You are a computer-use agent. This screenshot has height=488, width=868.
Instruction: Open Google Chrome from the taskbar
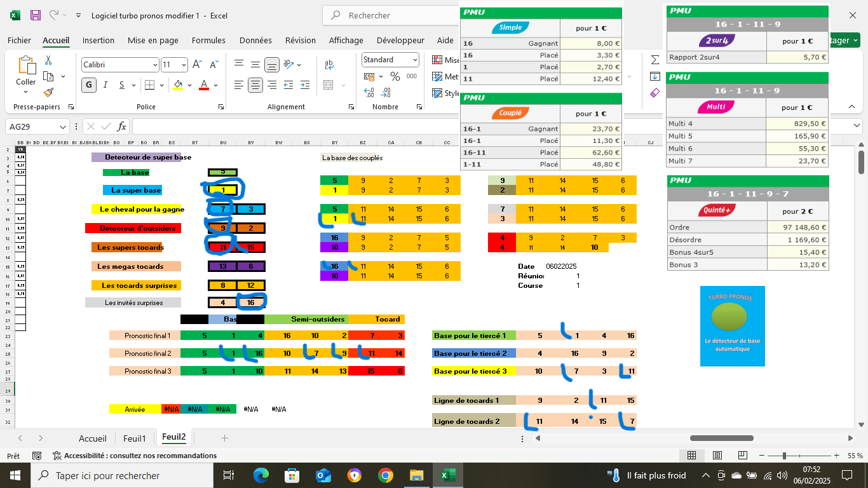tap(385, 475)
